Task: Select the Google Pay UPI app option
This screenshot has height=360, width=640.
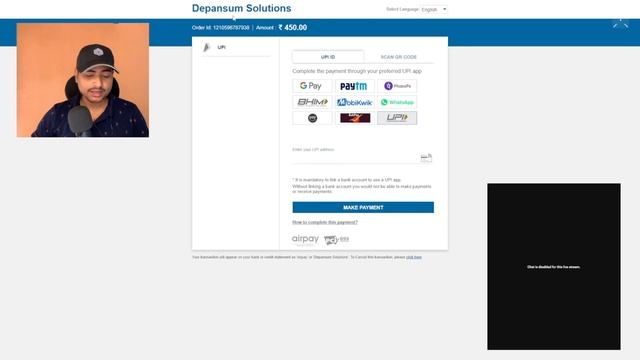Action: [312, 86]
